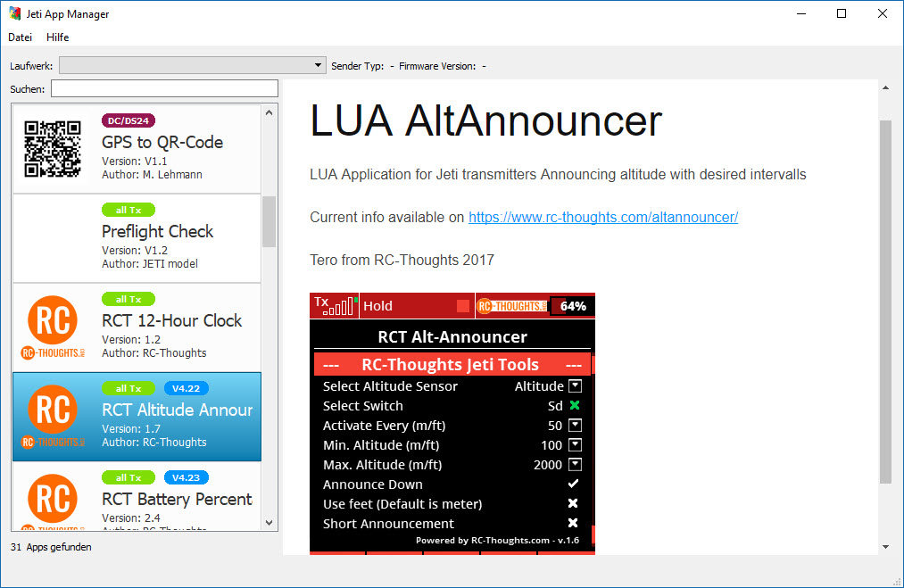The image size is (904, 588).
Task: Click the app list scroll down arrow
Action: [270, 522]
